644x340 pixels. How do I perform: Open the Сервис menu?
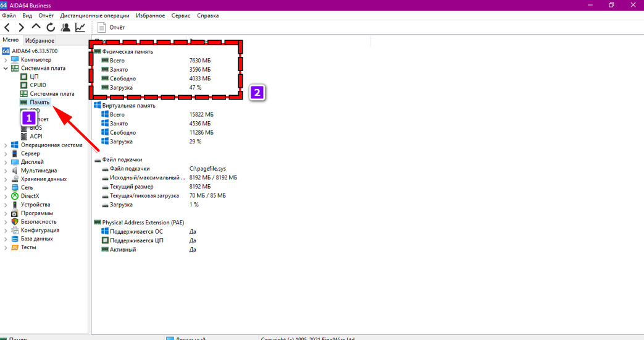(181, 15)
